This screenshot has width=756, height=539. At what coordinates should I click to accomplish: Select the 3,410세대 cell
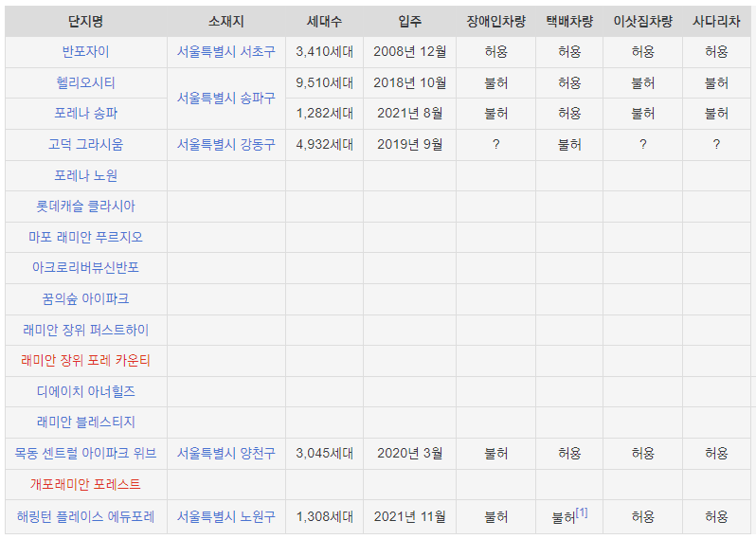click(325, 51)
